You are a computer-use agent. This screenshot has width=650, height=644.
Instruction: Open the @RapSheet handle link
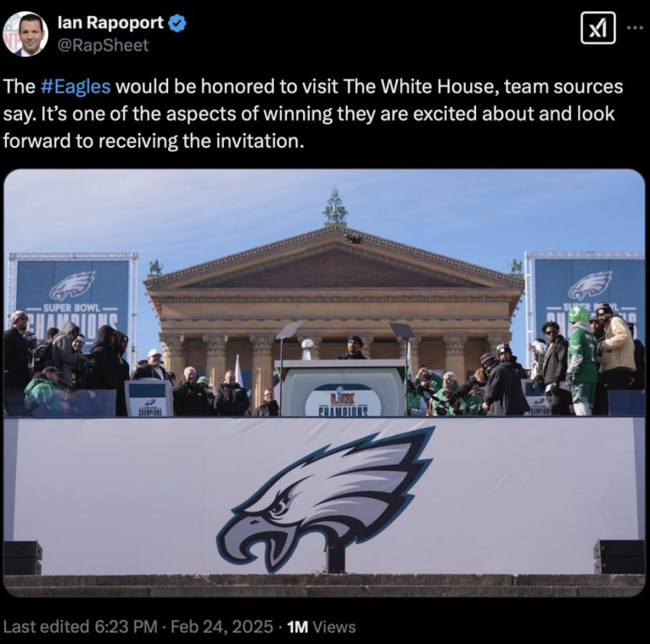tap(103, 45)
